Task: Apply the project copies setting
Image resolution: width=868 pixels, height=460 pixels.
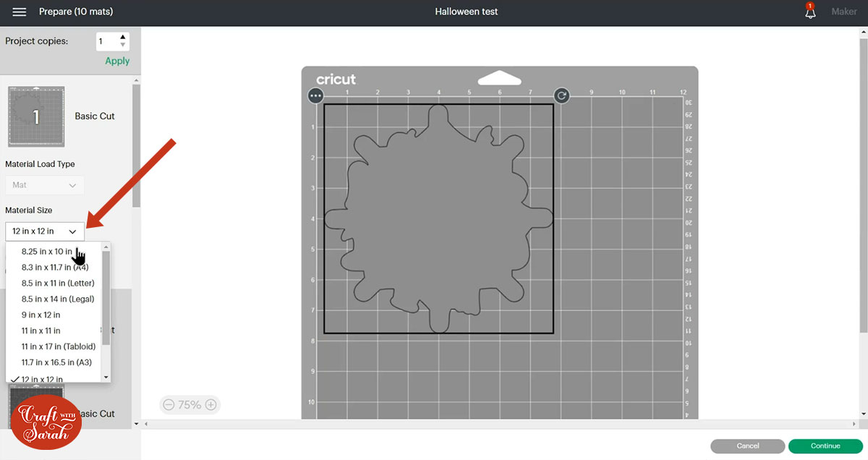Action: point(117,61)
